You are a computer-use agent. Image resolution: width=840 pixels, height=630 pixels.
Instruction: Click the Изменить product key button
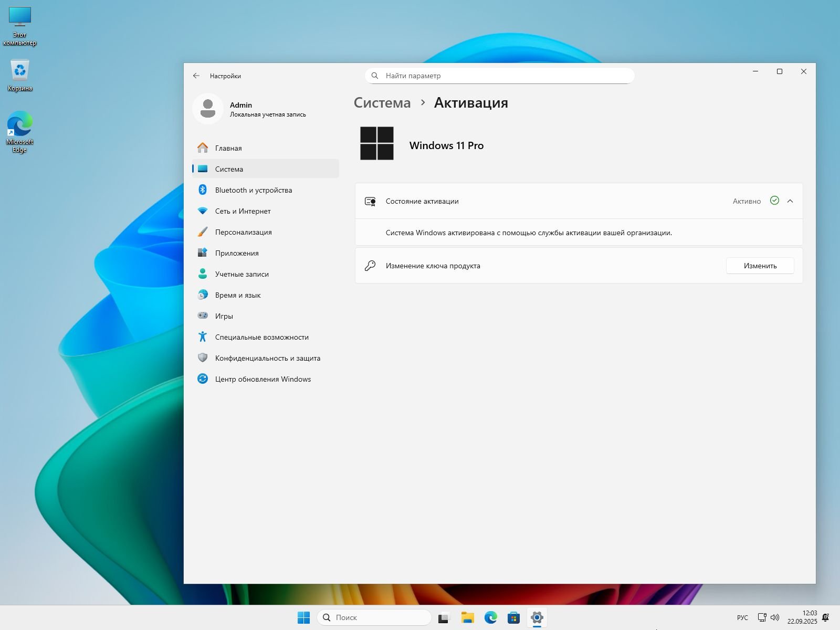(760, 266)
